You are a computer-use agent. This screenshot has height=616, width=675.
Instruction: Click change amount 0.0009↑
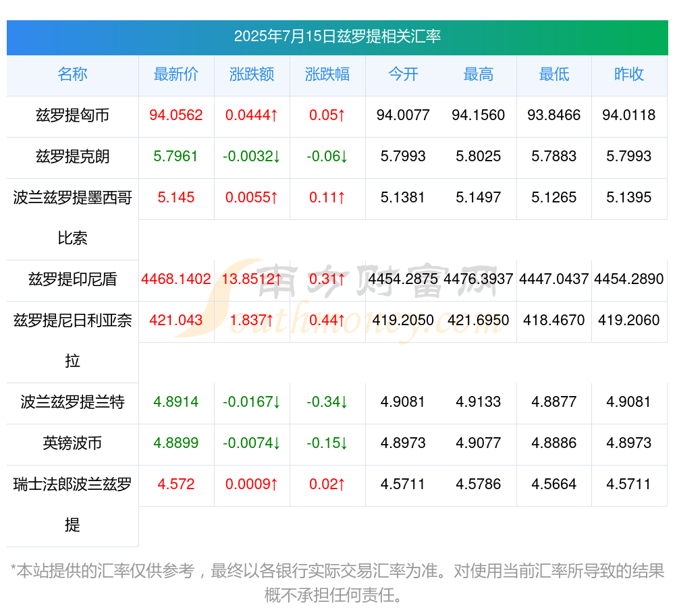pos(251,484)
